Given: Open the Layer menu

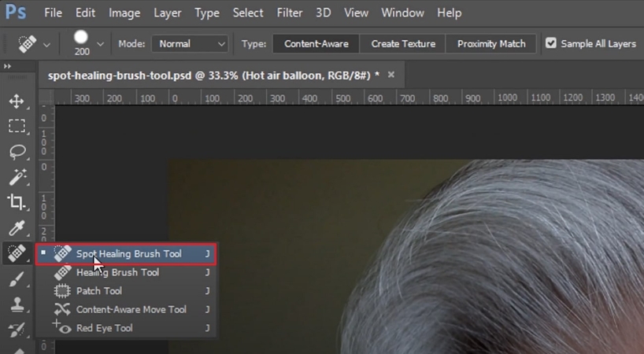Looking at the screenshot, I should (x=167, y=13).
